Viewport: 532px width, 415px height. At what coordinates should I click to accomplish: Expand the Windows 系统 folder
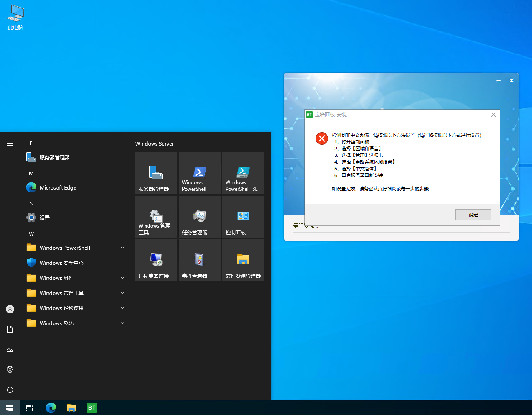pos(76,323)
